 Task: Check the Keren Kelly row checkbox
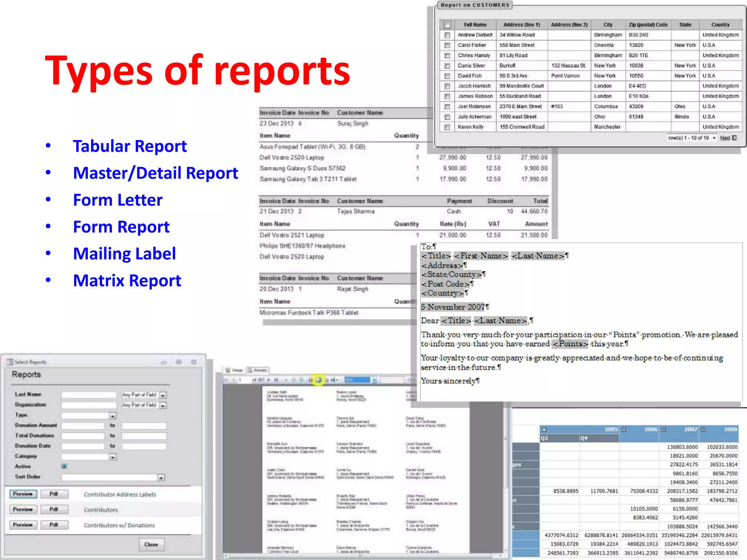click(447, 127)
